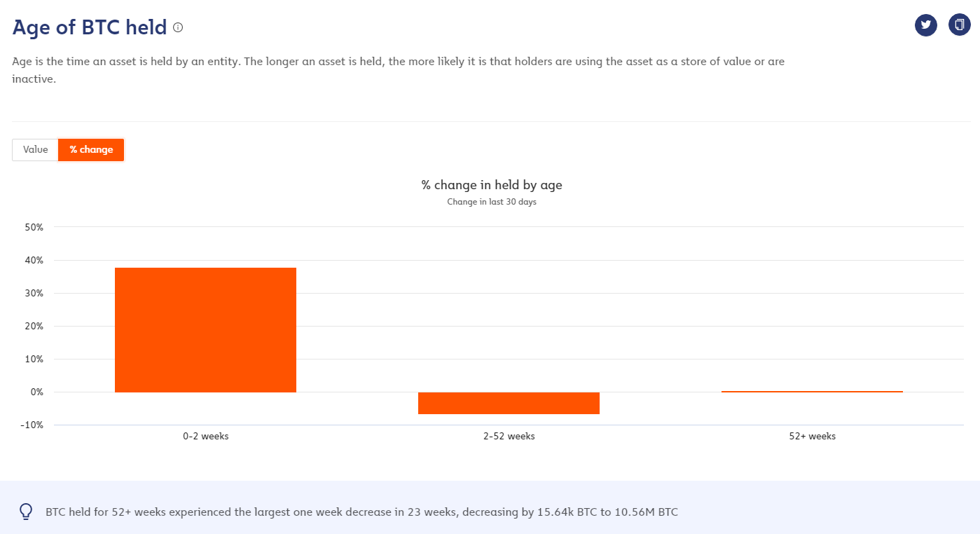Viewport: 980px width, 534px height.
Task: Click the thin 52+ weeks bar
Action: click(812, 392)
